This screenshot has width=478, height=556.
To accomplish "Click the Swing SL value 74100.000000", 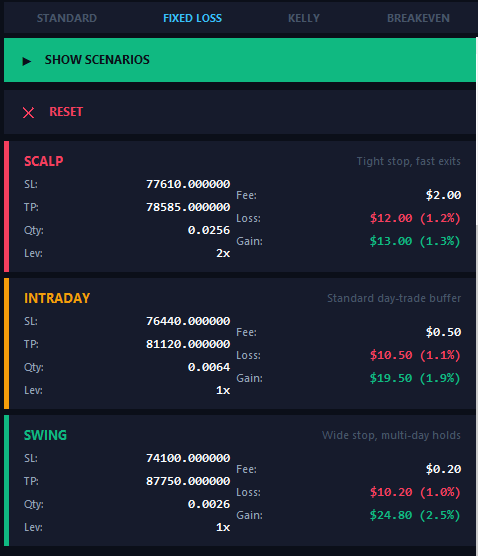I will pos(188,458).
